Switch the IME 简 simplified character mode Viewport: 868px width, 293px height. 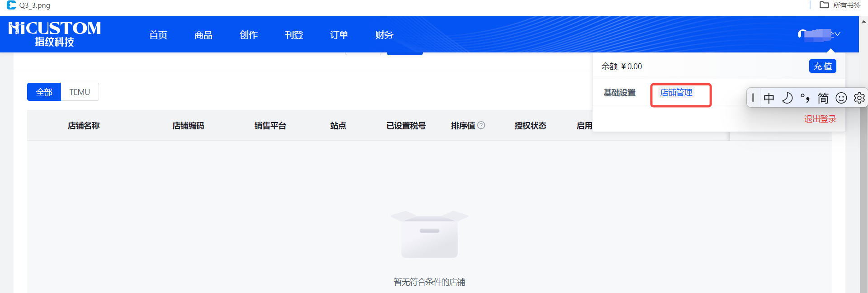tap(823, 98)
